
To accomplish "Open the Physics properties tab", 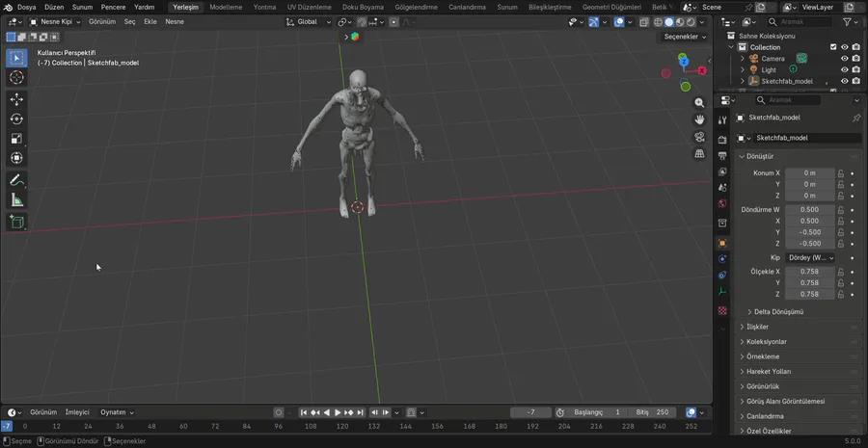I will 722,259.
